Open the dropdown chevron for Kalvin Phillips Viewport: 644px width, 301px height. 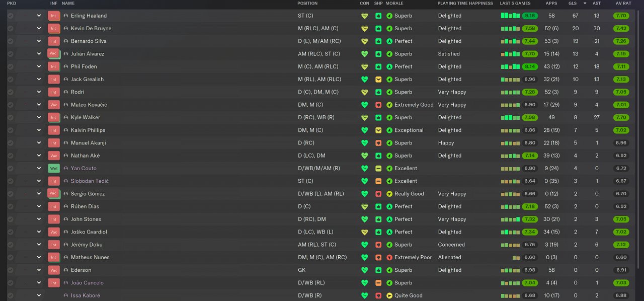tap(39, 130)
